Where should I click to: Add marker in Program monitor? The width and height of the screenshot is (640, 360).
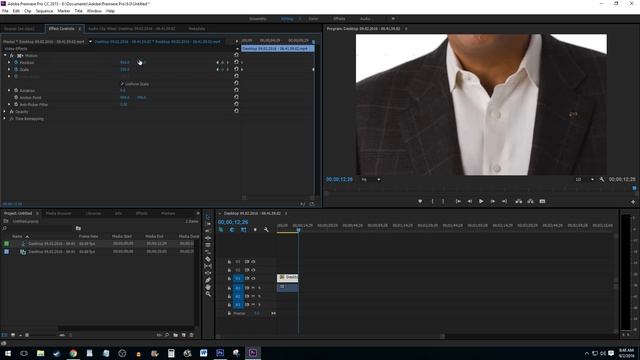[420, 201]
